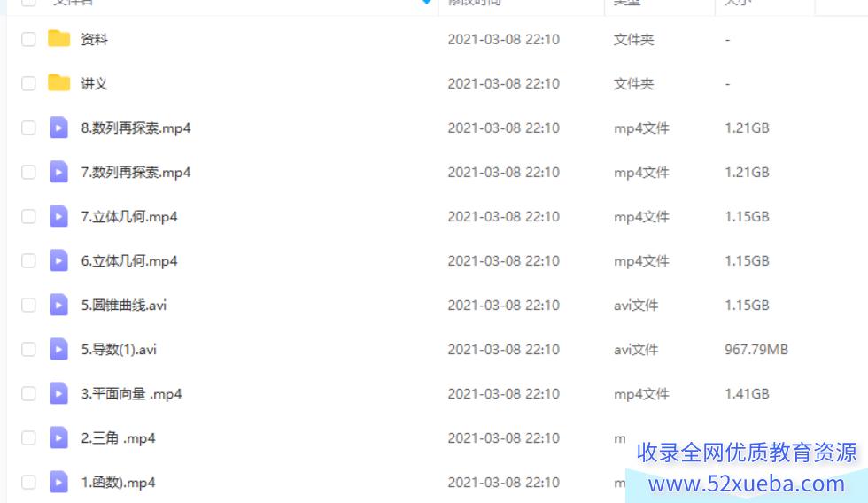Click video icon for 7.立体几何.mp4
The image size is (868, 503).
point(58,216)
